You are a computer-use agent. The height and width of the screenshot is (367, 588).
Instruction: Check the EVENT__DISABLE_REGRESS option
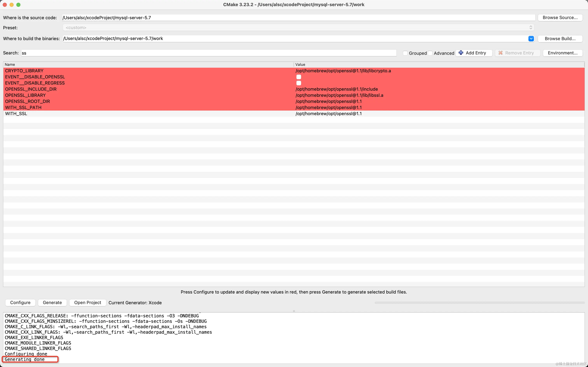(299, 83)
